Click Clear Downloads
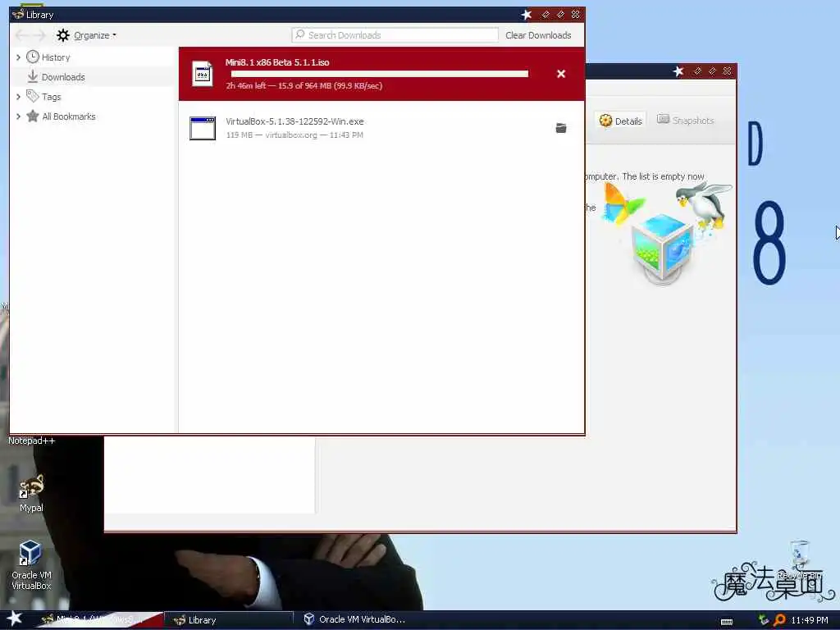The width and height of the screenshot is (840, 630). point(538,35)
